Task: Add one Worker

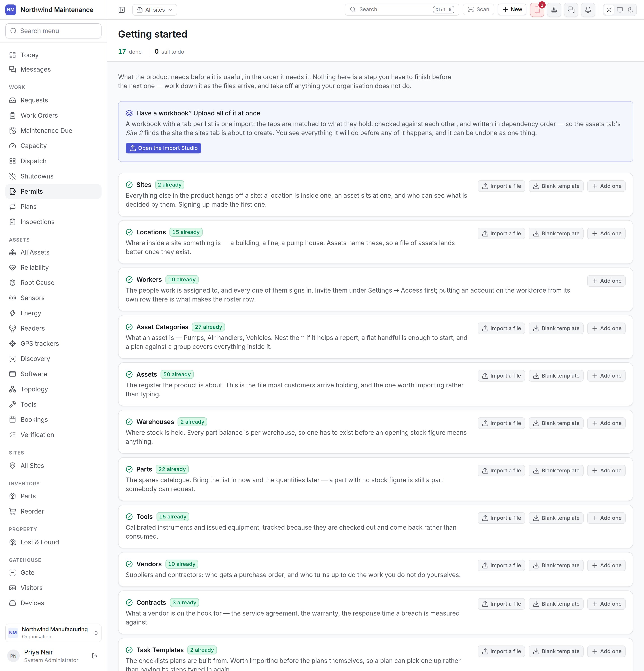Action: click(x=606, y=281)
